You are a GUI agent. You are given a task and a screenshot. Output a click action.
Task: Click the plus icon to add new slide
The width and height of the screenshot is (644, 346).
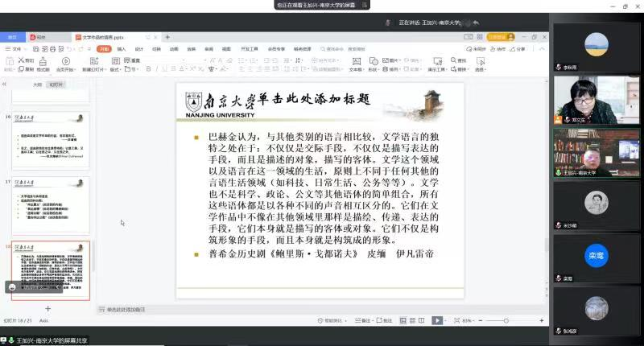pyautogui.click(x=47, y=308)
